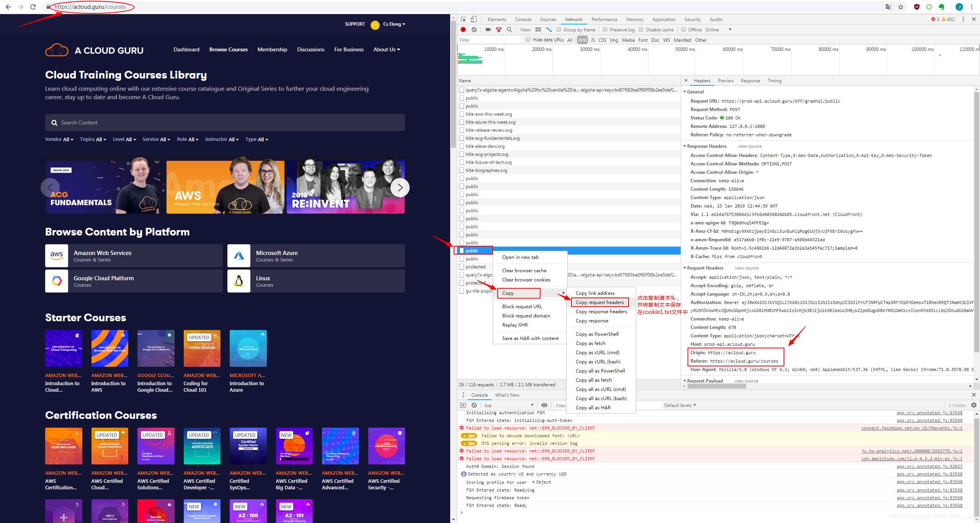Enable the Hide data URLs checkbox
Viewport: 980px width, 523px height.
tap(528, 39)
